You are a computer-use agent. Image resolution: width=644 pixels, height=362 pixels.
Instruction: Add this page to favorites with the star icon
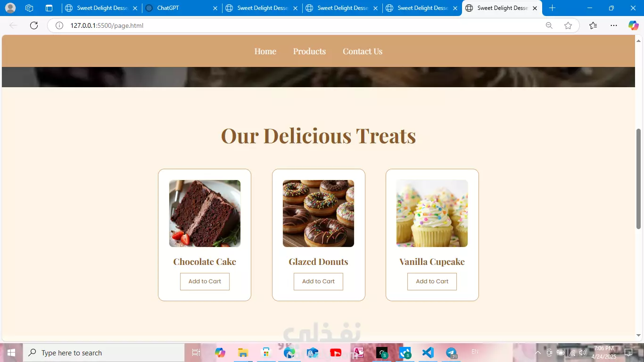[568, 25]
